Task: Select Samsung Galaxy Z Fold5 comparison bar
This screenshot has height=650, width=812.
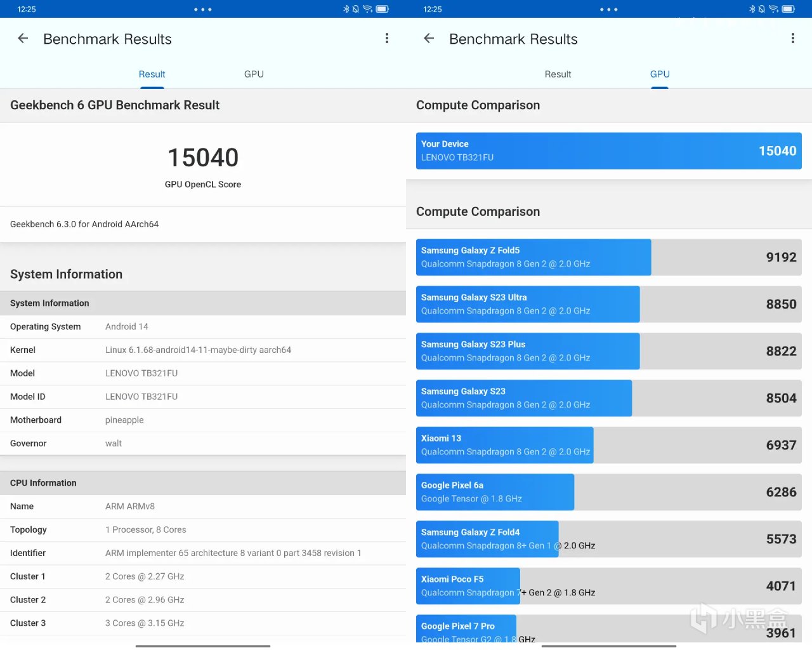Action: pos(608,257)
